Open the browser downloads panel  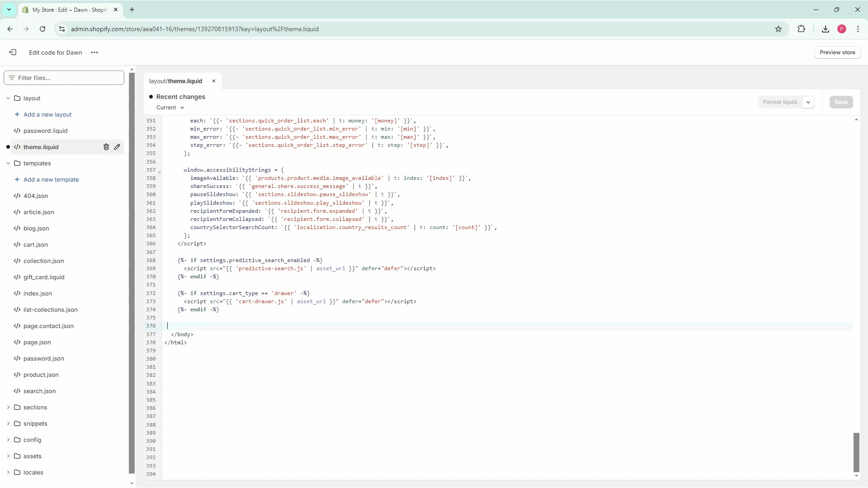(826, 29)
